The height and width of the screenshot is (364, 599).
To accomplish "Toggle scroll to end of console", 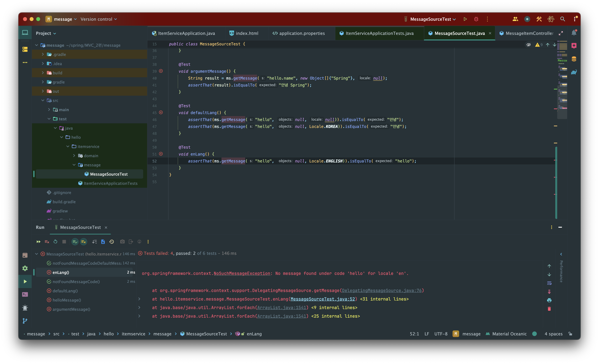I will pos(549,292).
